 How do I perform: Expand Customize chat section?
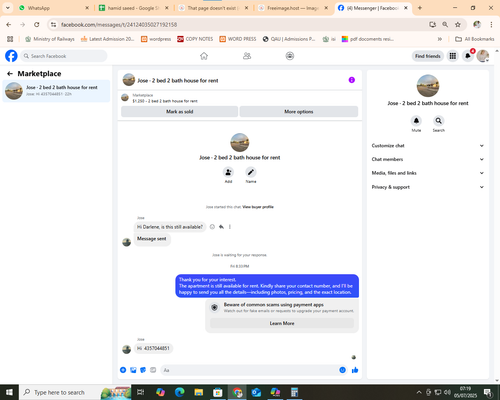click(x=428, y=146)
